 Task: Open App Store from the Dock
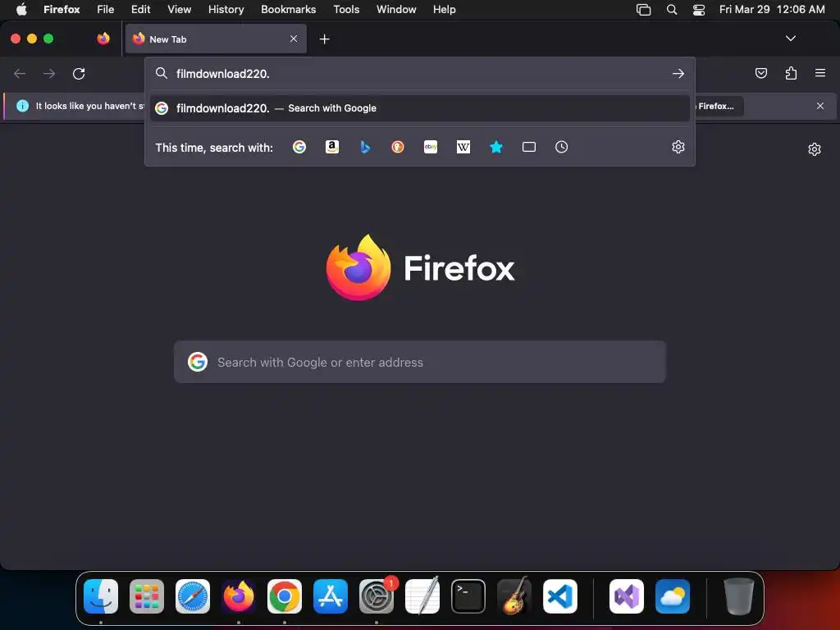pos(331,596)
